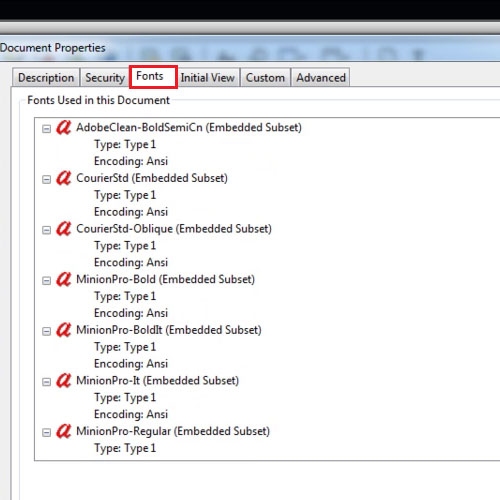Viewport: 500px width, 500px height.
Task: Open the Initial View tab
Action: tap(208, 78)
